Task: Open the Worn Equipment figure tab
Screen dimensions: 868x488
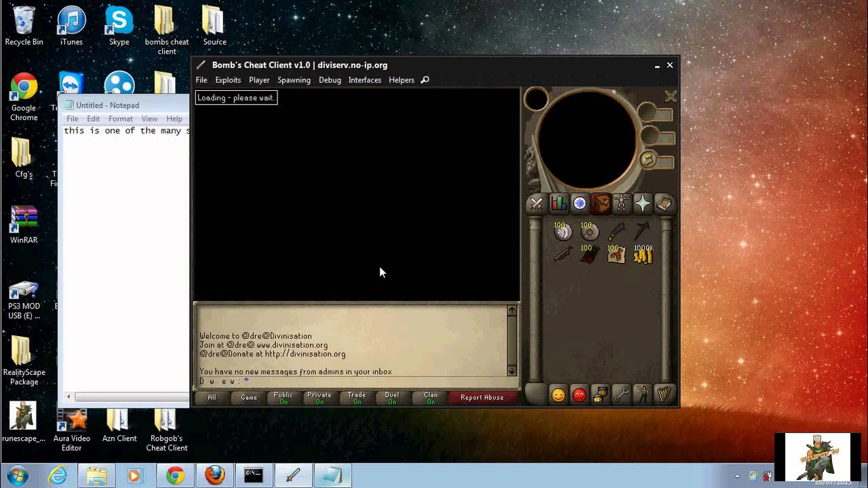Action: pyautogui.click(x=621, y=203)
